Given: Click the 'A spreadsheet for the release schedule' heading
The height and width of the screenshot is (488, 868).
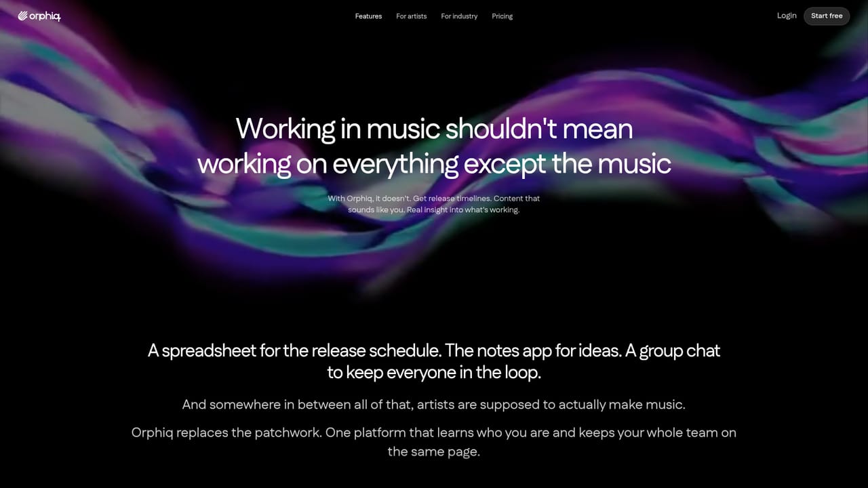Looking at the screenshot, I should 434,361.
